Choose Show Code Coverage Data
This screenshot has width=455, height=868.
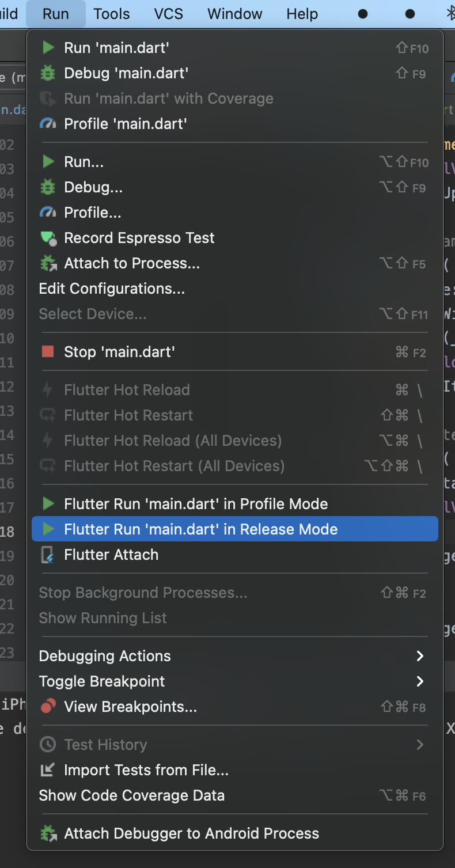(x=131, y=795)
